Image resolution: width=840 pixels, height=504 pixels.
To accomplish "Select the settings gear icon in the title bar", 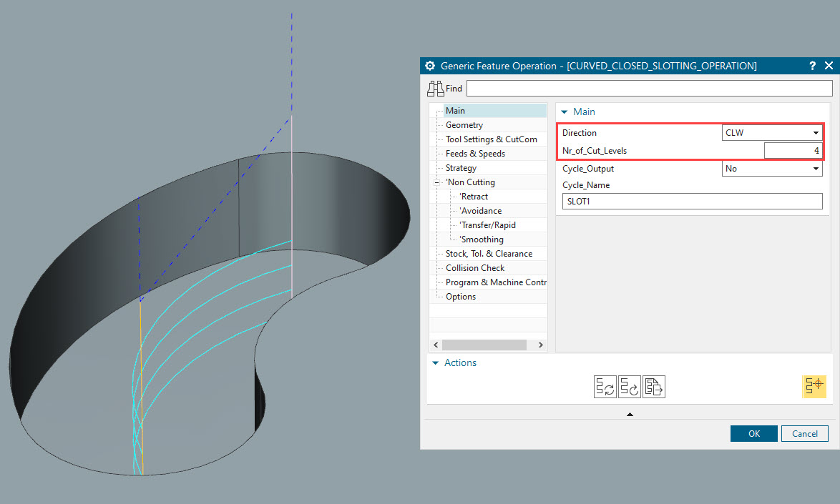I will point(430,65).
